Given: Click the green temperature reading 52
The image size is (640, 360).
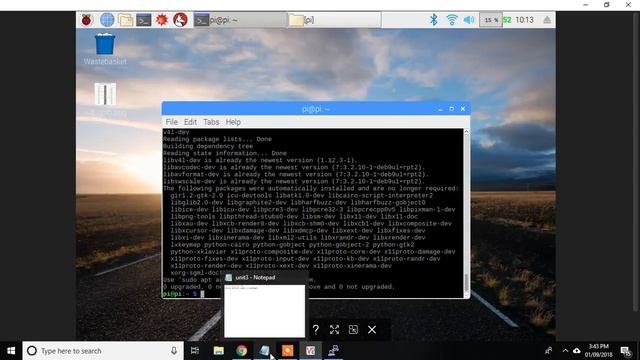Looking at the screenshot, I should coord(507,20).
